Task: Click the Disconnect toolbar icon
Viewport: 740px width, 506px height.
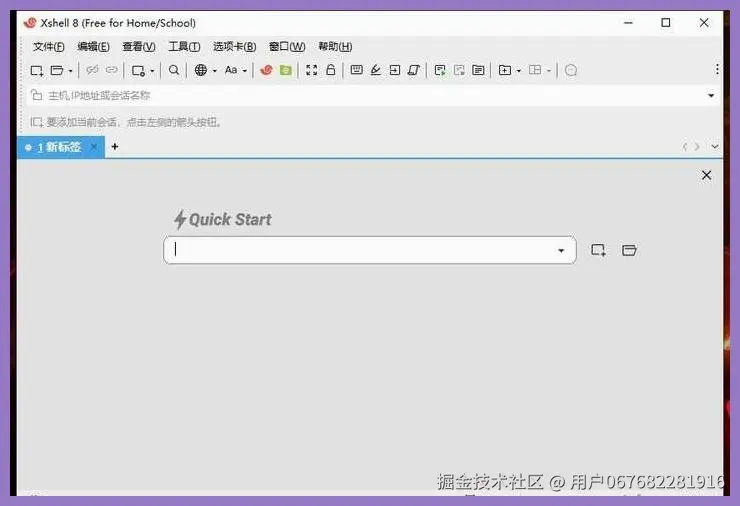Action: 92,70
